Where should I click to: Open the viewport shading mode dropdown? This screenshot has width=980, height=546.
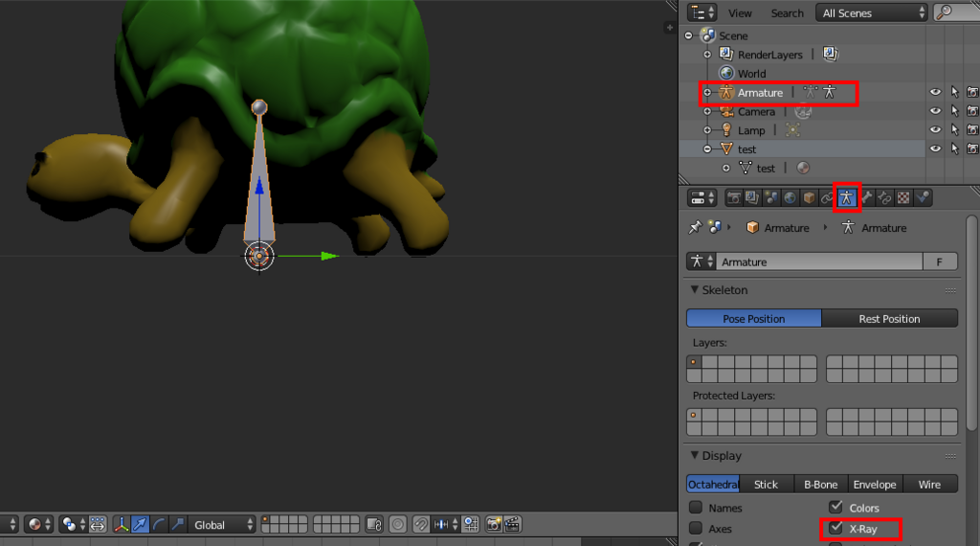coord(39,524)
